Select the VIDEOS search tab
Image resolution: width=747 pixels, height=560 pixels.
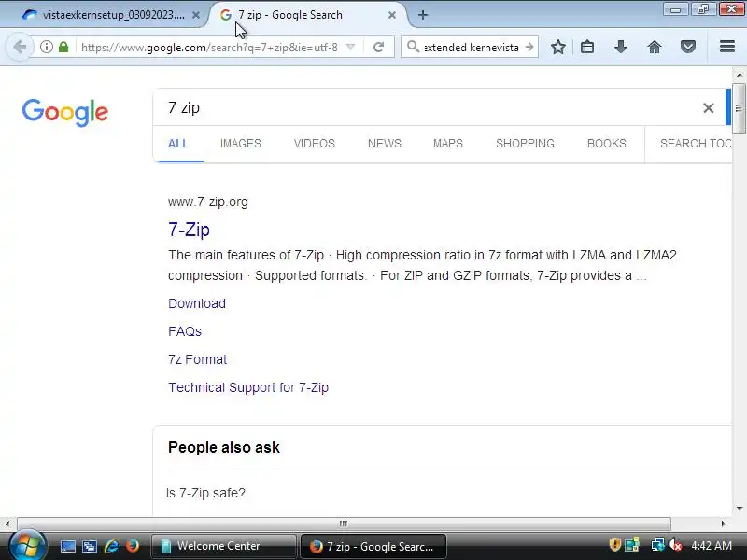(x=315, y=144)
